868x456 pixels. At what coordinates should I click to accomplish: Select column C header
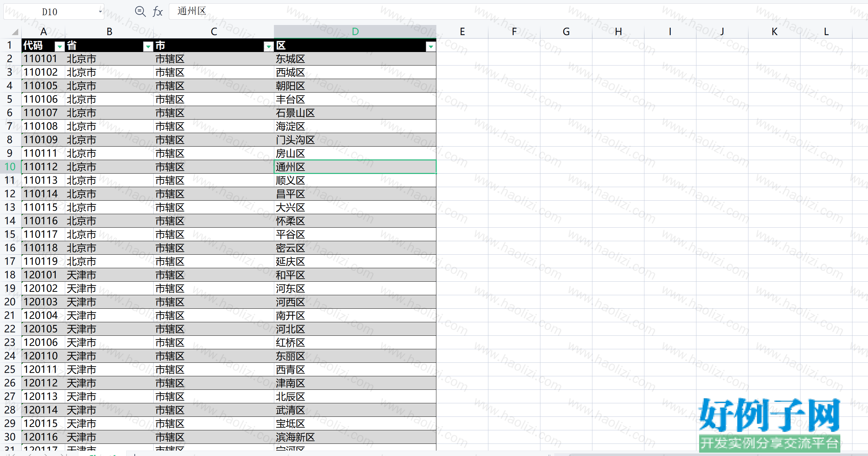coord(214,32)
